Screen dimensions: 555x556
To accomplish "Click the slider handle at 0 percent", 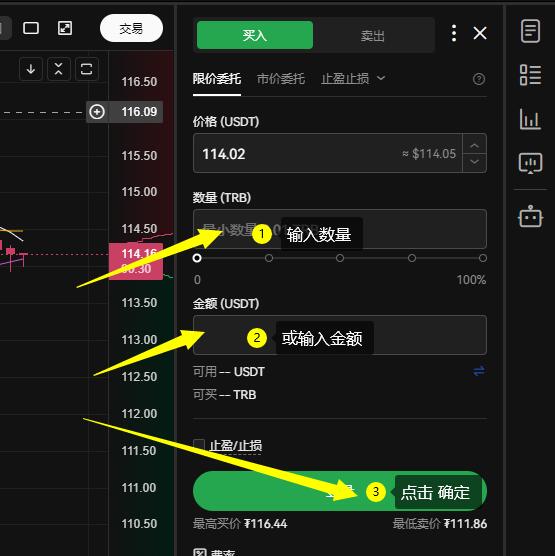I will [197, 258].
